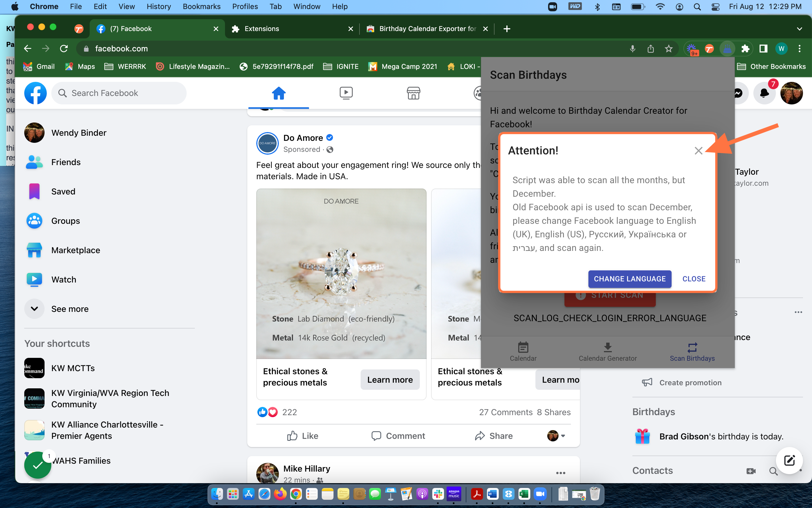The width and height of the screenshot is (812, 508).
Task: Start a new room in Contacts
Action: [x=751, y=471]
